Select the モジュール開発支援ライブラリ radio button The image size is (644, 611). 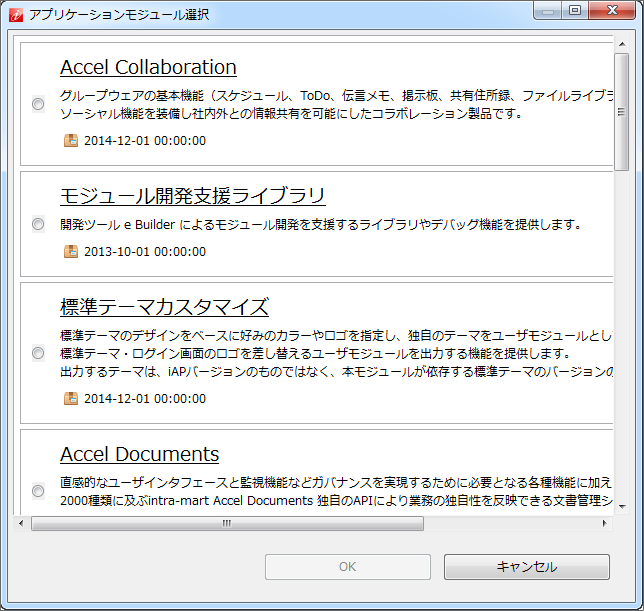coord(38,224)
